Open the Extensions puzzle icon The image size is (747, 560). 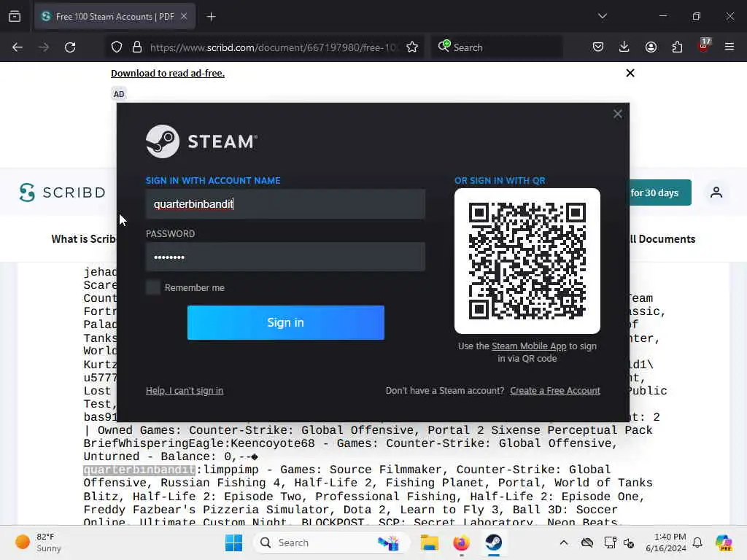pyautogui.click(x=677, y=47)
